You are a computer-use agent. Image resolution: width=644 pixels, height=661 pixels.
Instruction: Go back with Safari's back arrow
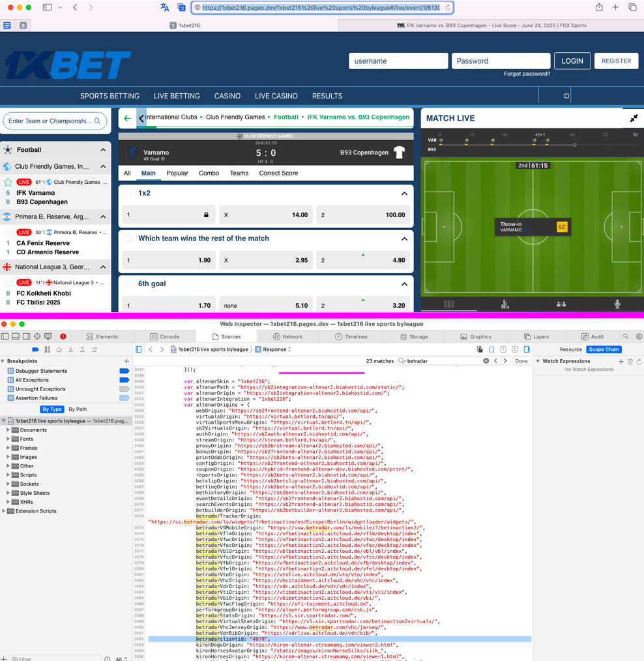[75, 7]
